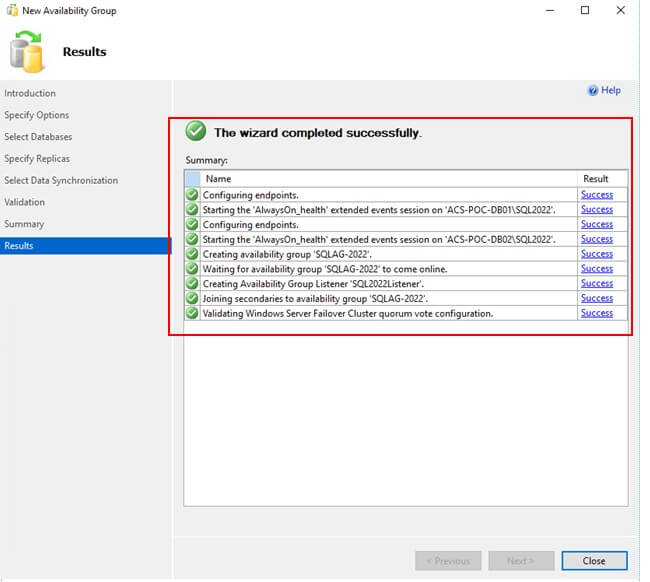Click the database wizard icon beside Results heading
This screenshot has width=650, height=582.
27,52
